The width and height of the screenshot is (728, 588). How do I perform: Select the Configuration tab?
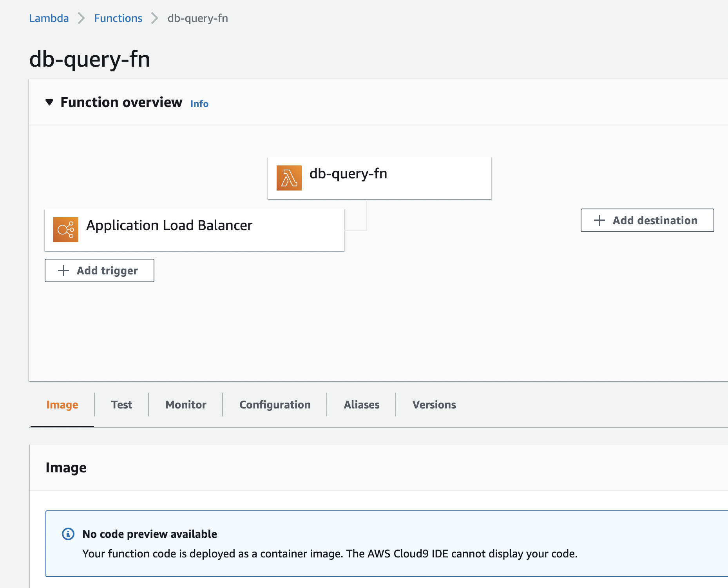coord(275,405)
